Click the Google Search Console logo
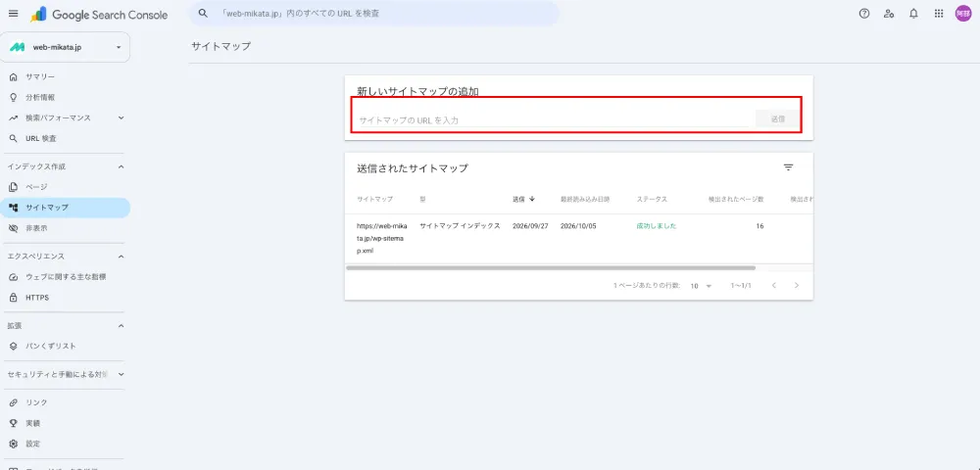The image size is (980, 470). 99,15
